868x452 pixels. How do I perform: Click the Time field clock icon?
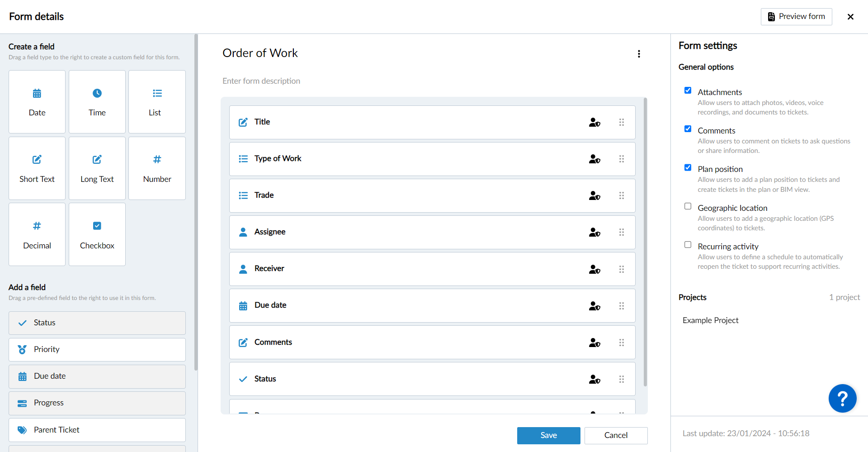[97, 93]
